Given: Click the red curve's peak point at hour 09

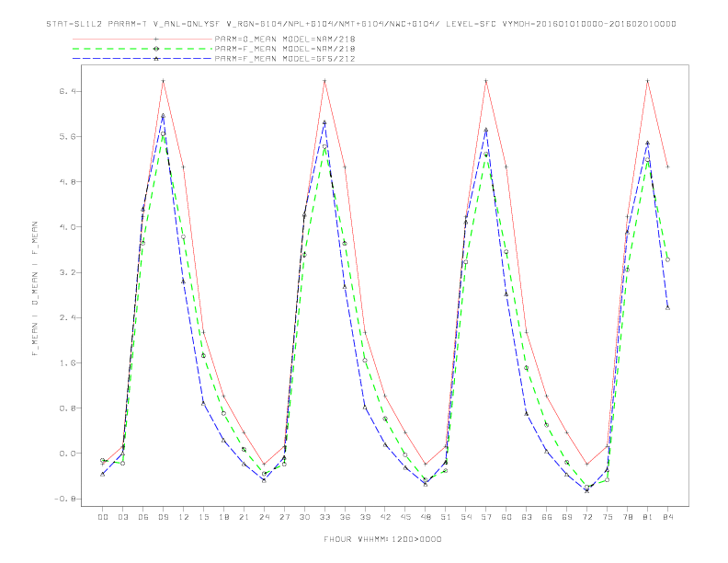Looking at the screenshot, I should [x=163, y=81].
